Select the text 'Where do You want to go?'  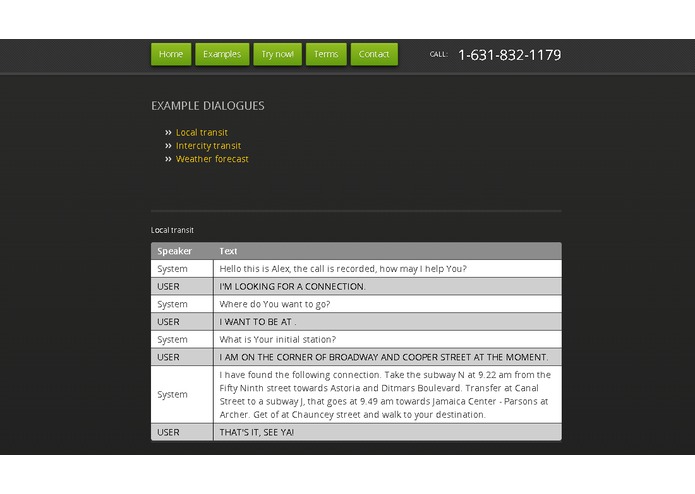click(275, 304)
